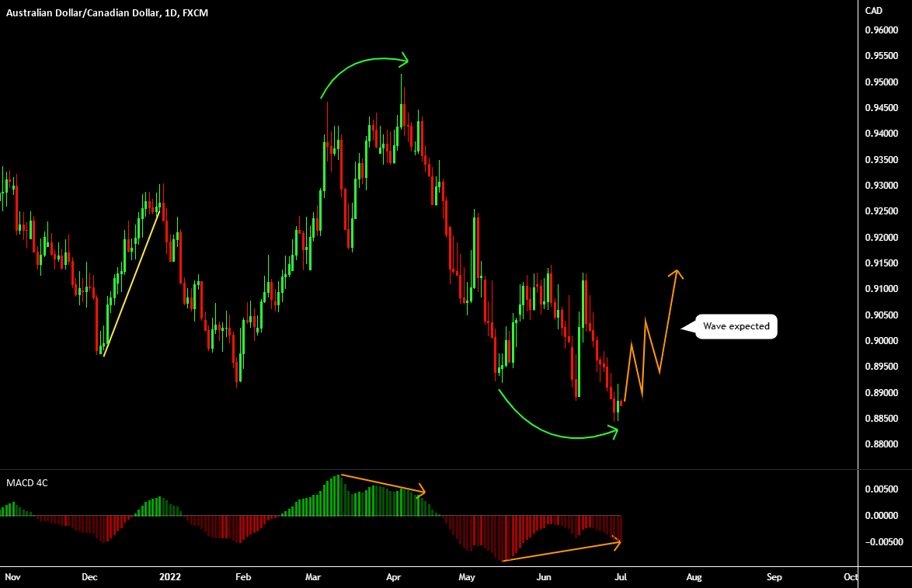912x588 pixels.
Task: Click the 0.91500 price axis label
Action: point(882,263)
